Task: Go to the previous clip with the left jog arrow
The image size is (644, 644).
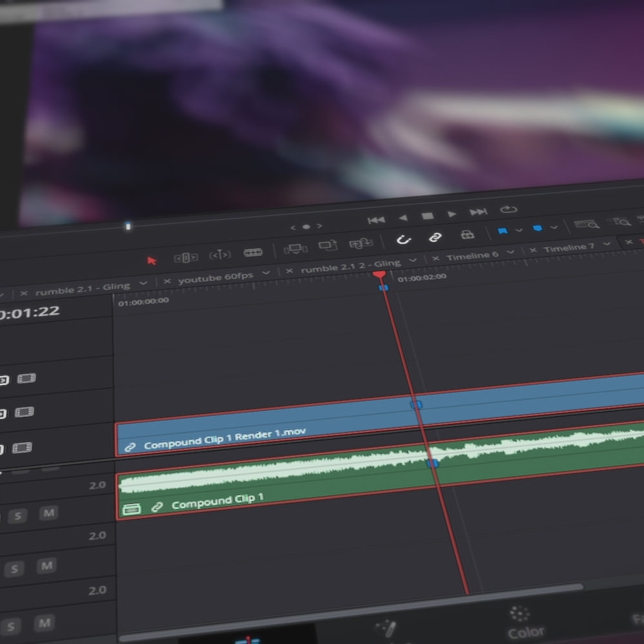Action: (x=293, y=227)
